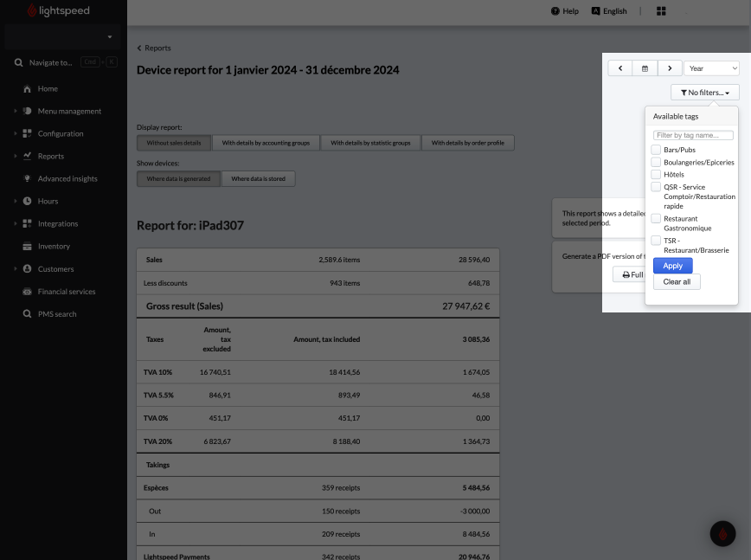
Task: Click the Espèces row label
Action: click(156, 488)
